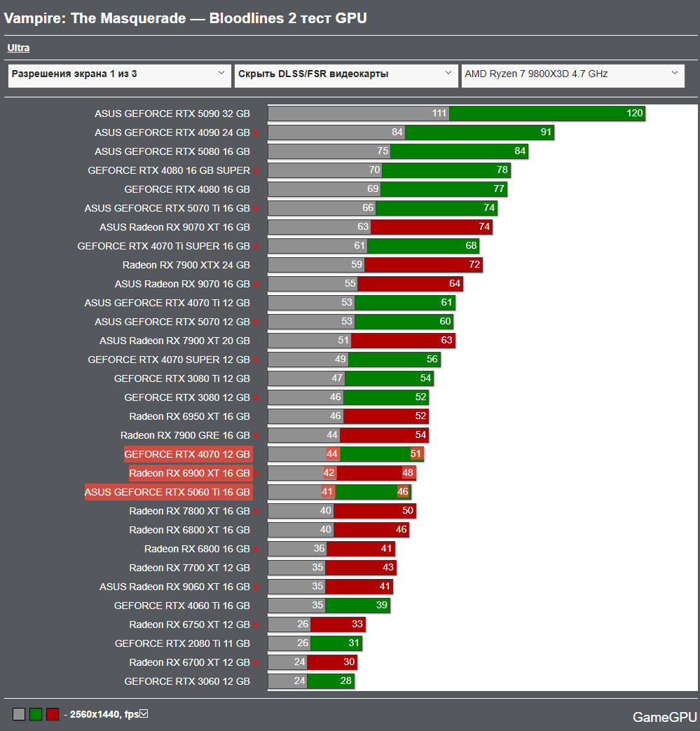The width and height of the screenshot is (700, 731).
Task: Click x icon beside Radeon RX 6800 16 GB
Action: pos(256,549)
